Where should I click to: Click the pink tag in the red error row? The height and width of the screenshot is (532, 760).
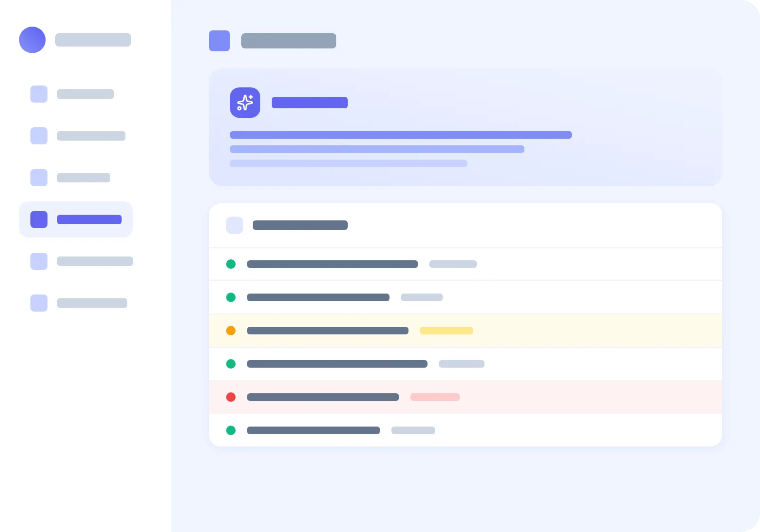435,397
